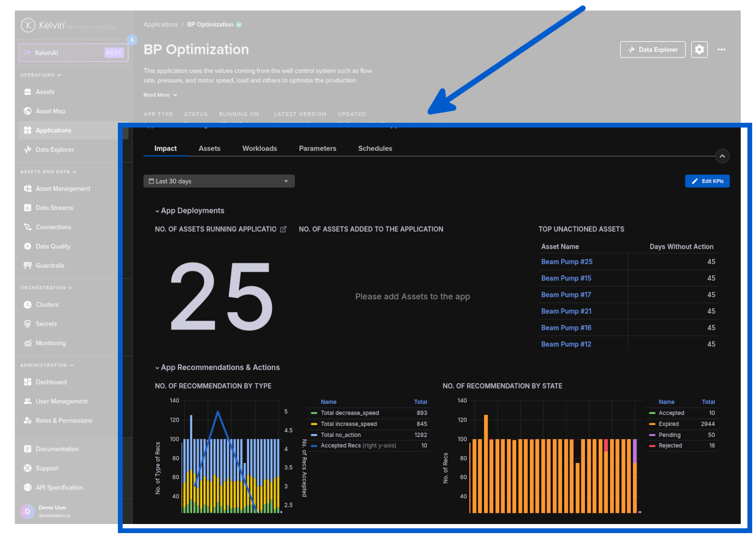The width and height of the screenshot is (756, 535).
Task: Click the Clusters icon in sidebar
Action: [x=28, y=305]
